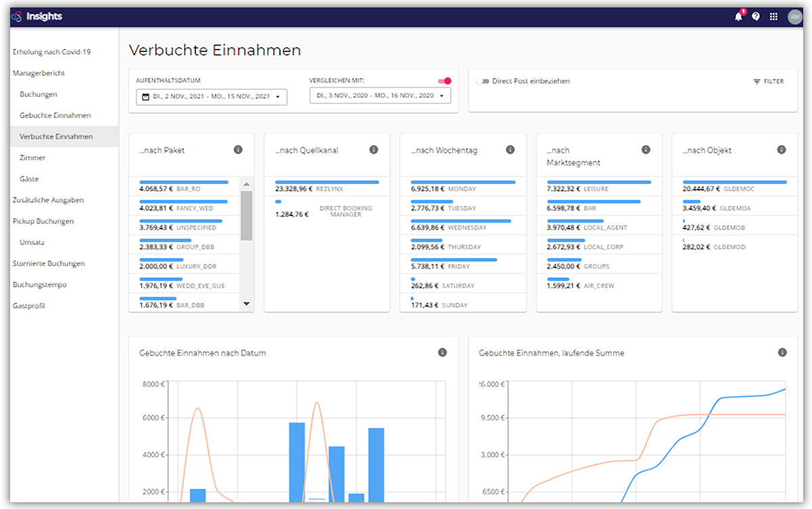This screenshot has height=509, width=812.
Task: Click the FILTER button
Action: [769, 81]
